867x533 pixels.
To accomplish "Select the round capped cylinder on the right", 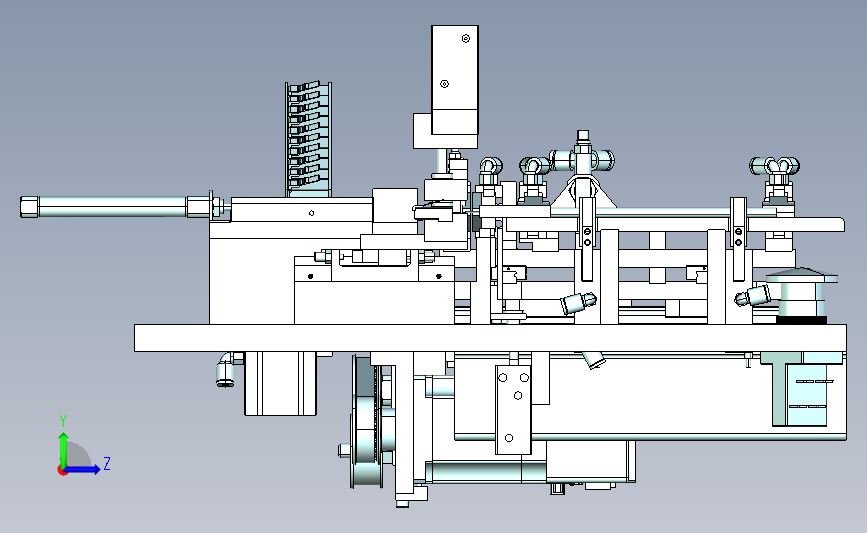I will tap(801, 296).
